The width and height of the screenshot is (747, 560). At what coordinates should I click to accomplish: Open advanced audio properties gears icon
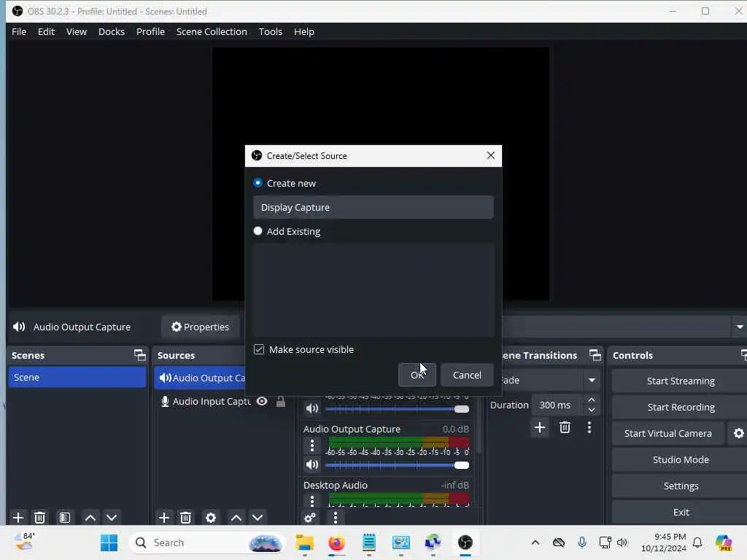309,518
